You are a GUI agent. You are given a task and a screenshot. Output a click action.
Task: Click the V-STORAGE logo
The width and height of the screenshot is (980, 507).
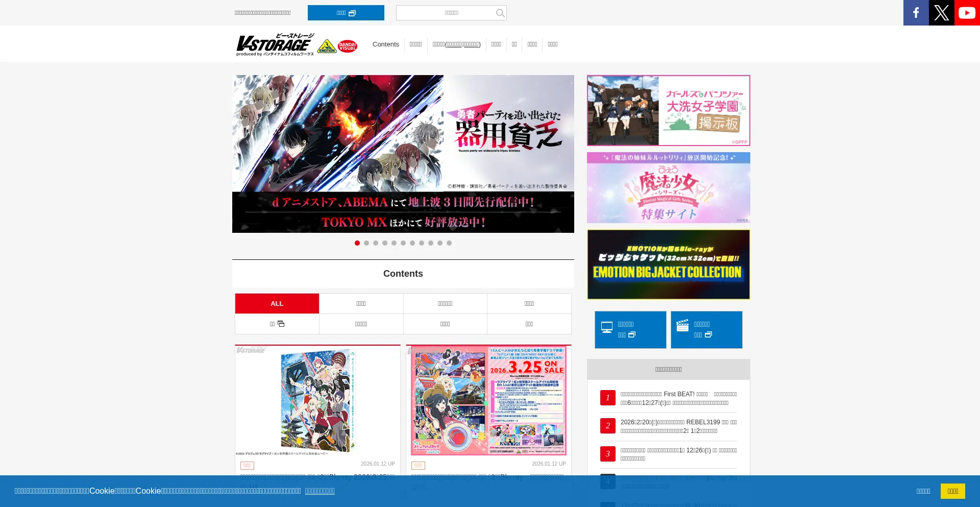point(275,45)
